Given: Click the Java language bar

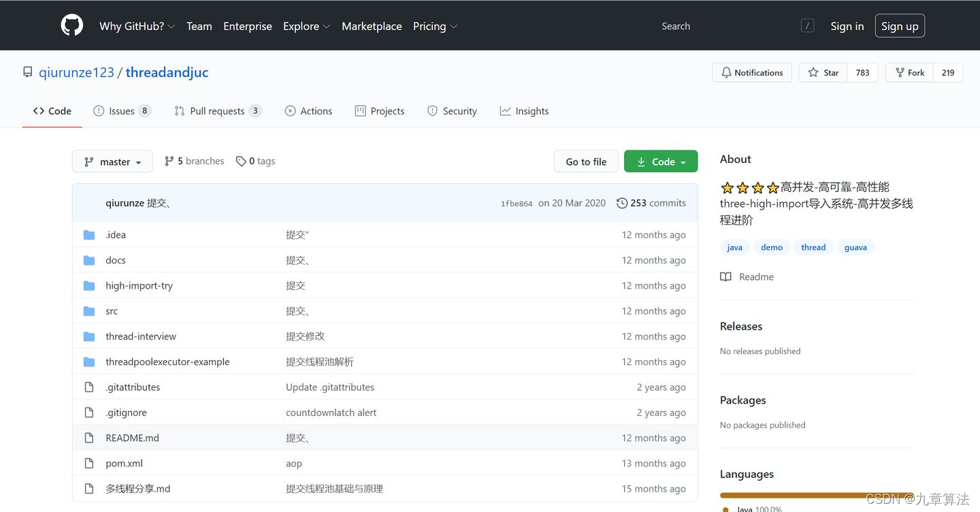Looking at the screenshot, I should [x=817, y=496].
